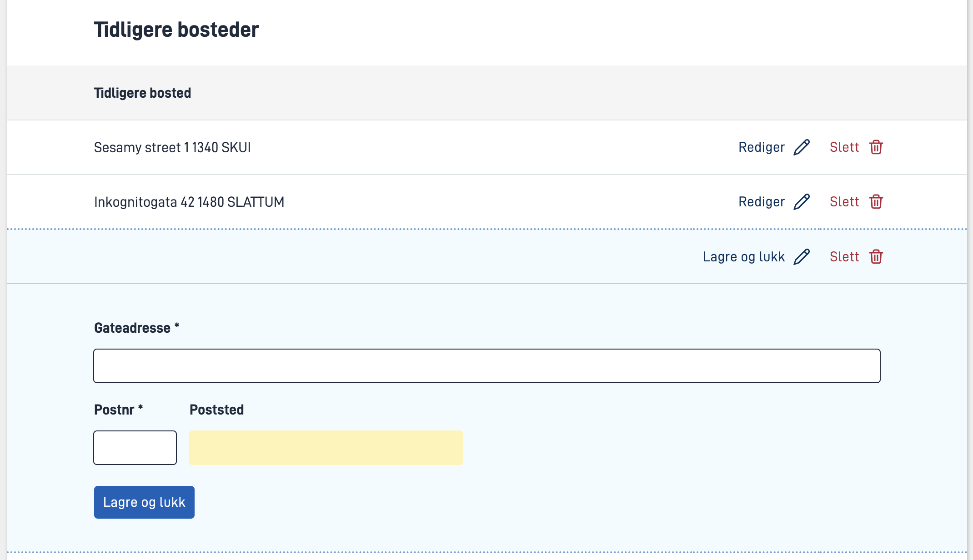Screen dimensions: 973x560
Task: Click trash icon in the open edit row
Action: pyautogui.click(x=876, y=257)
